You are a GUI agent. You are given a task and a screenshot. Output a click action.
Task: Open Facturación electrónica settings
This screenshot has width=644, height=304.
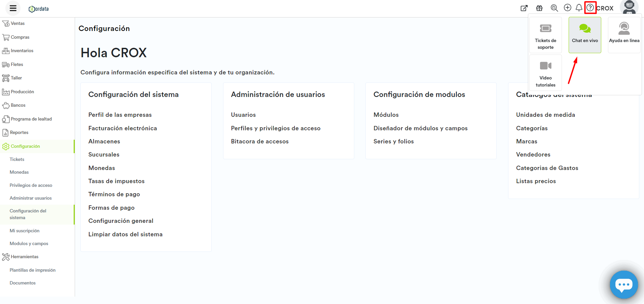click(x=122, y=128)
